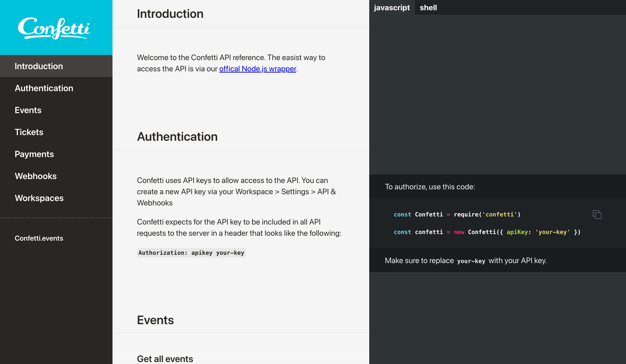This screenshot has width=626, height=364.
Task: Switch to the javascript tab
Action: (x=392, y=7)
